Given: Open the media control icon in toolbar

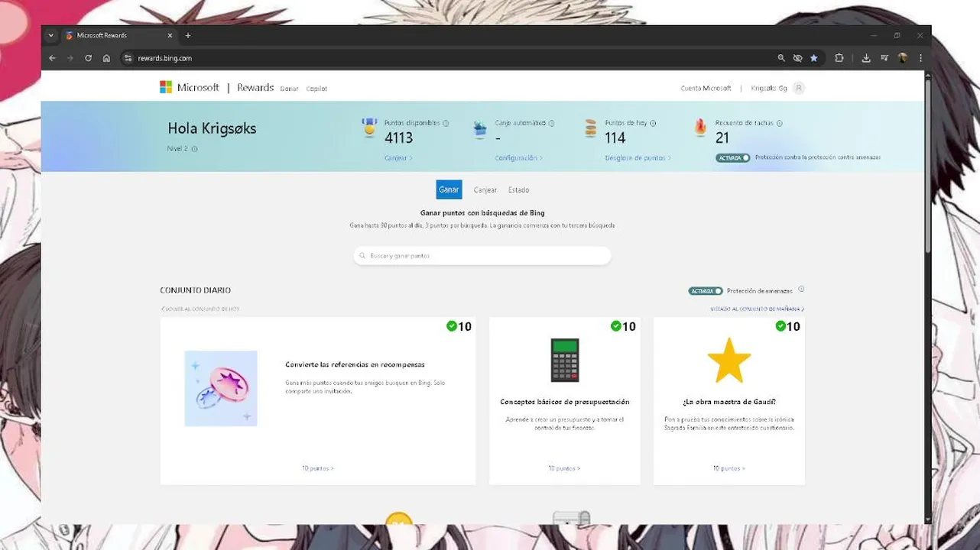Looking at the screenshot, I should pos(884,58).
